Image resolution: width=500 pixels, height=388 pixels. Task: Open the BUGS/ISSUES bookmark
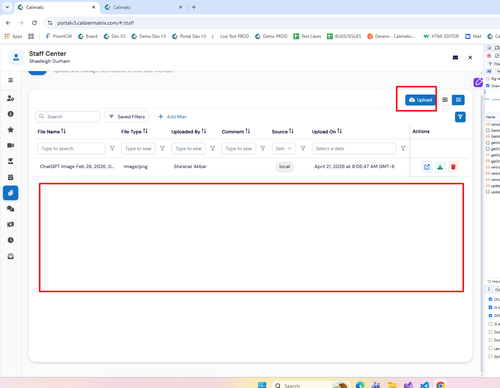[x=344, y=36]
